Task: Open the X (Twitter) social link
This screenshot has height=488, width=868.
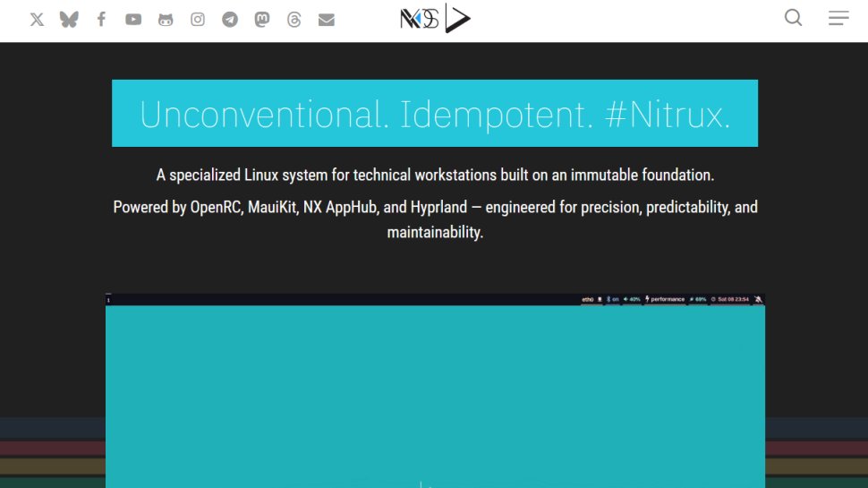Action: (x=37, y=20)
